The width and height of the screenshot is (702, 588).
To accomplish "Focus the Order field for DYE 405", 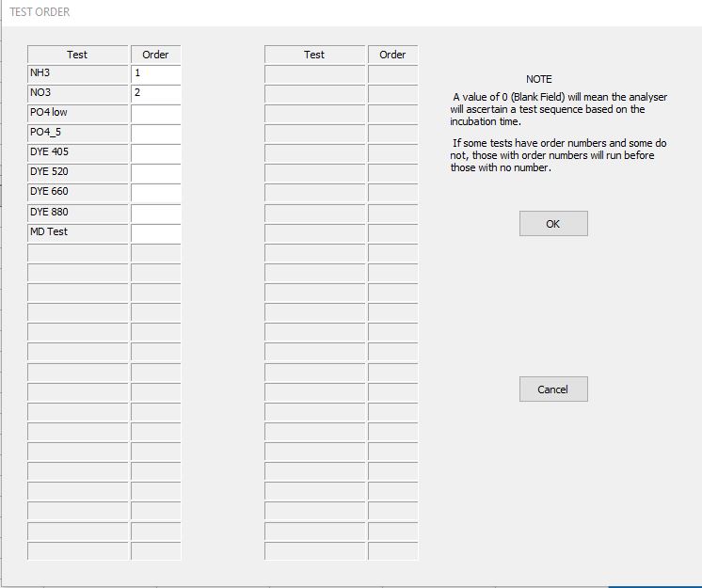I will (x=155, y=152).
